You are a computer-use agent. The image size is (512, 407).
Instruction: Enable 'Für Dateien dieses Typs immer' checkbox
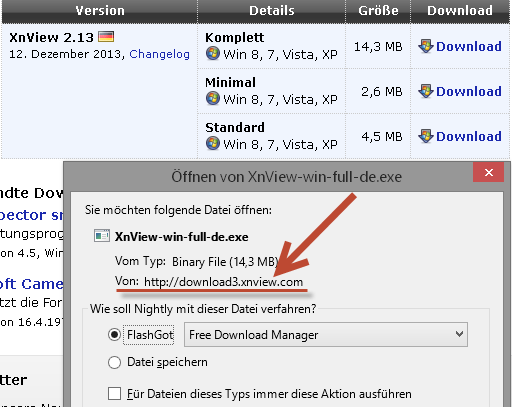114,394
